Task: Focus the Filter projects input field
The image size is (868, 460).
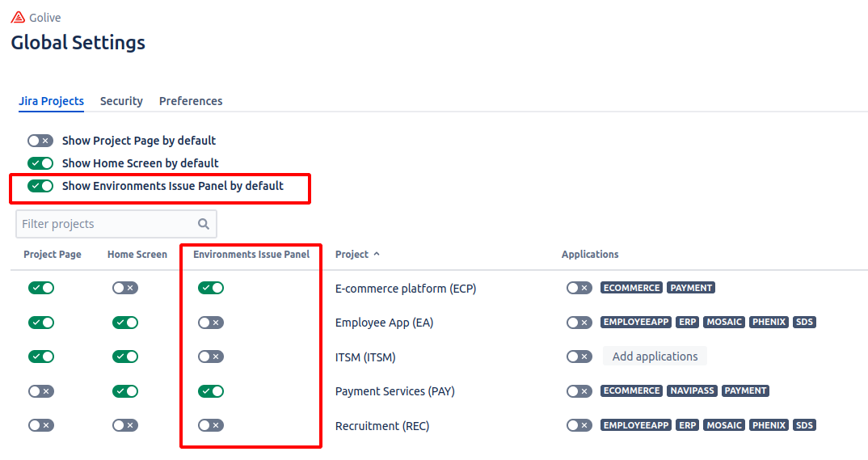Action: (x=105, y=224)
